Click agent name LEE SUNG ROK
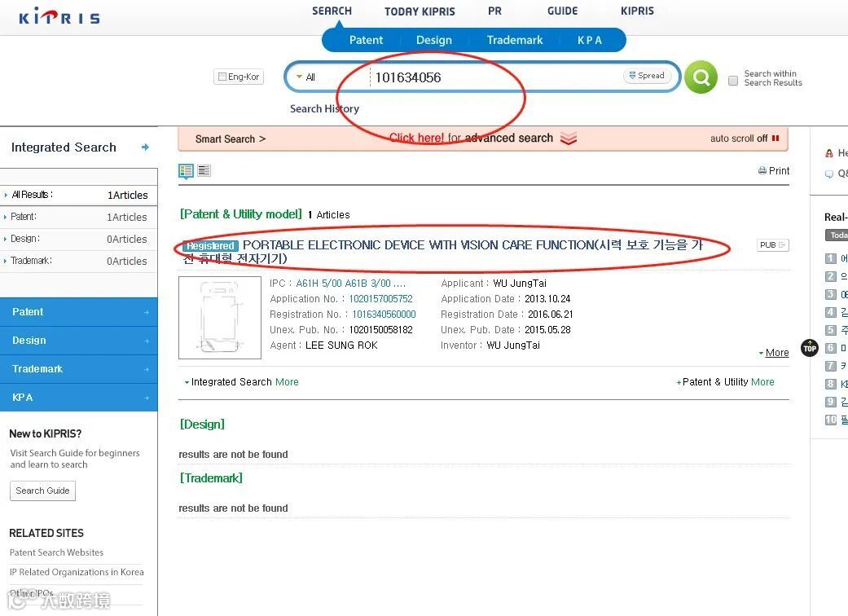 click(341, 345)
